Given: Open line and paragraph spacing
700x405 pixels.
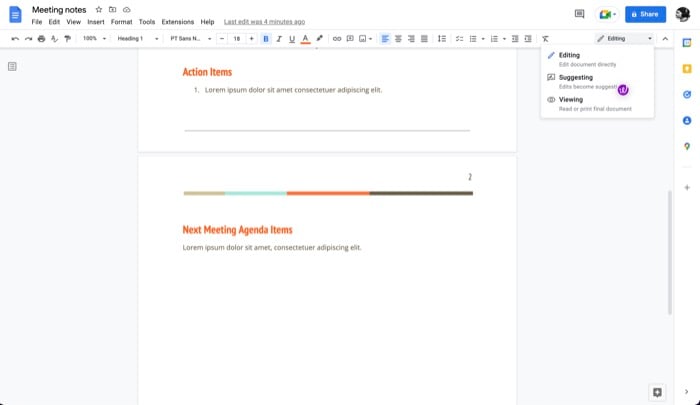Looking at the screenshot, I should [x=442, y=39].
